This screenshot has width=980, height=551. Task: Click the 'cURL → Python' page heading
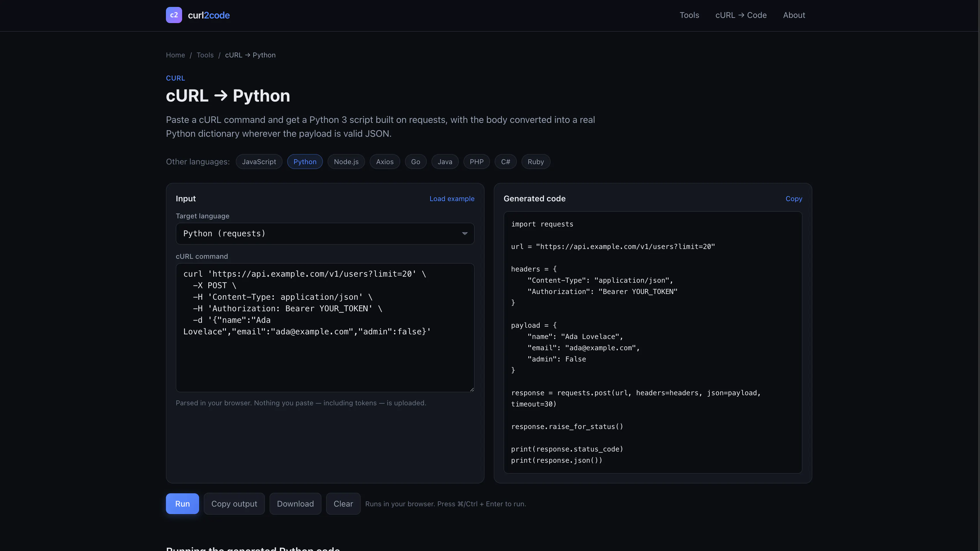(x=228, y=96)
